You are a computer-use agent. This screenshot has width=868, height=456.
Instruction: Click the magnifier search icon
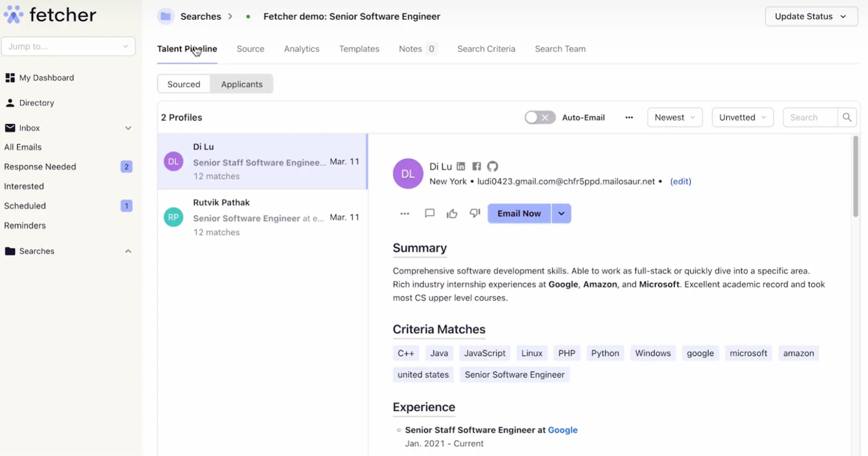pos(847,117)
